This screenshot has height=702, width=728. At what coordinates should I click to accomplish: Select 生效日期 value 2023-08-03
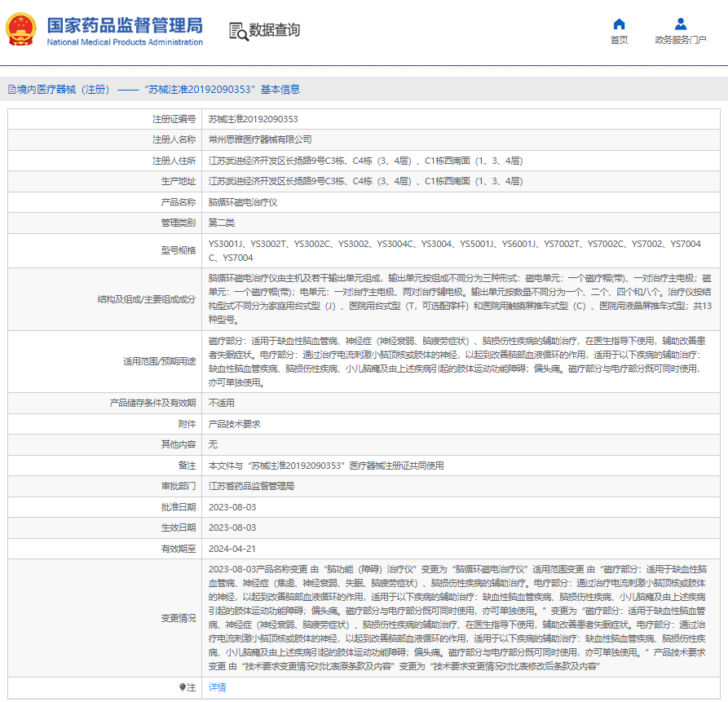(x=232, y=528)
